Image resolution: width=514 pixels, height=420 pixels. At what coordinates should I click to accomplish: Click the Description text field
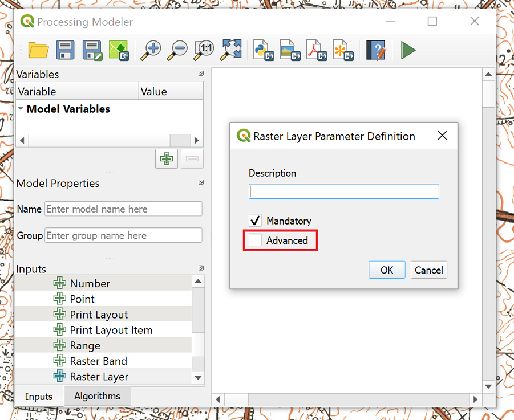pos(343,191)
